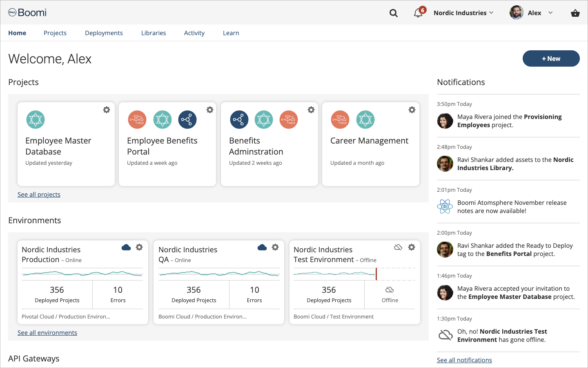
Task: Open the Employee Benefits Portal project title
Action: [162, 146]
